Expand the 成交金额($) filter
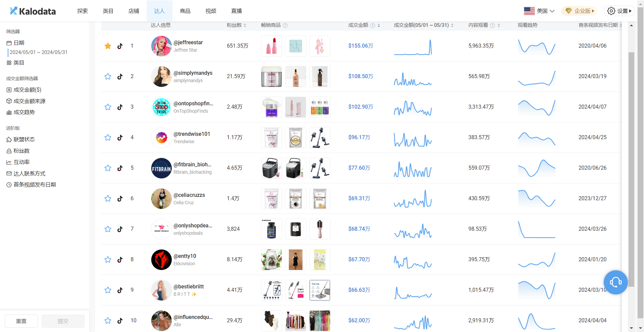 coord(27,90)
